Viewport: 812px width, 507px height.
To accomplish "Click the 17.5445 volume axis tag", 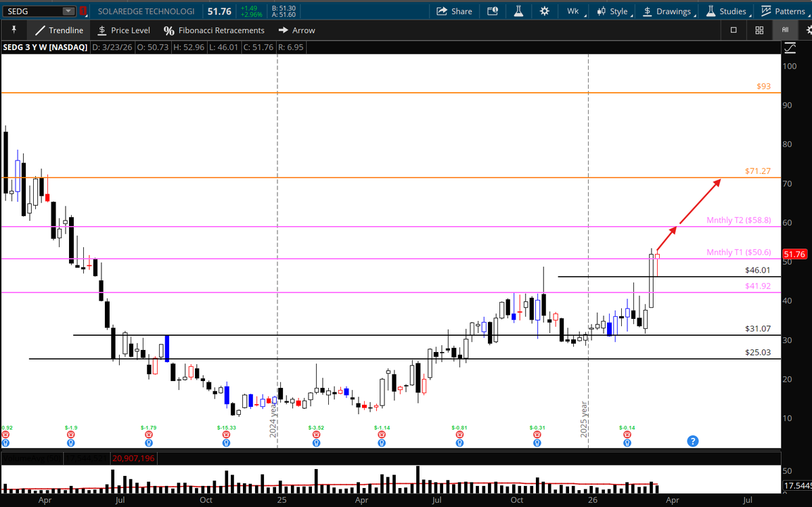I will (796, 486).
